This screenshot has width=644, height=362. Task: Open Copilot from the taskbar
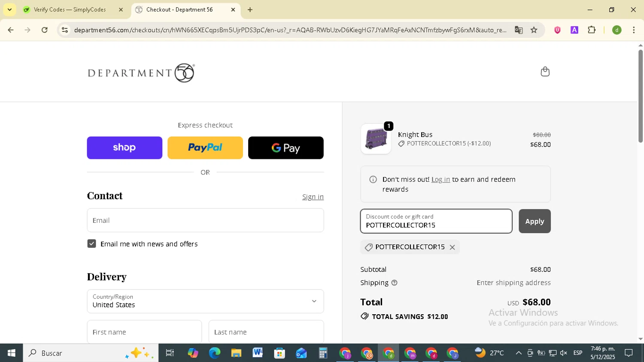tap(193, 353)
